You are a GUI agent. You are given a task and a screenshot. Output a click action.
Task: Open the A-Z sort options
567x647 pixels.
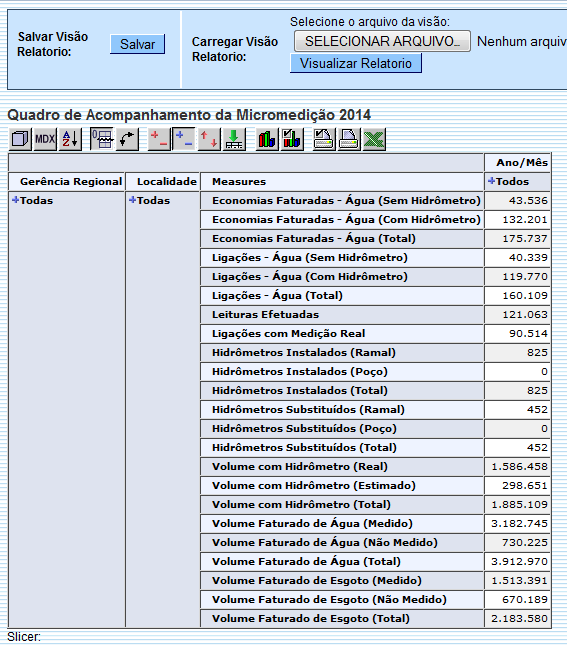pos(70,139)
